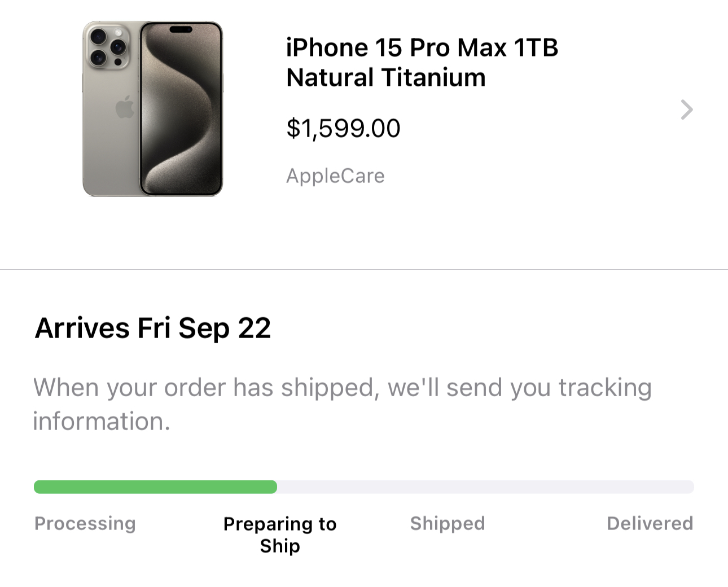Click the camera lens cluster on the phone
This screenshot has width=728, height=587.
coord(107,46)
